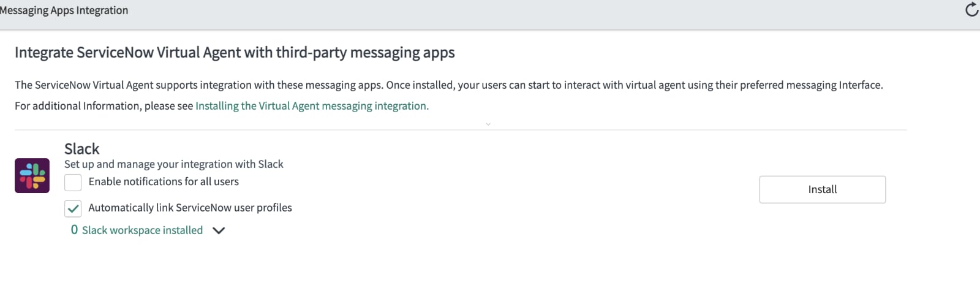The image size is (980, 304).
Task: Click the green checkmark in the checked box
Action: click(73, 208)
